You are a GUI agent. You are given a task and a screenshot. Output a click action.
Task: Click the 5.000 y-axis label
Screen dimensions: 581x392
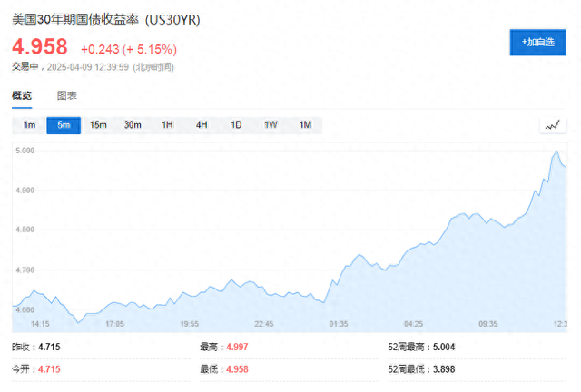point(25,151)
